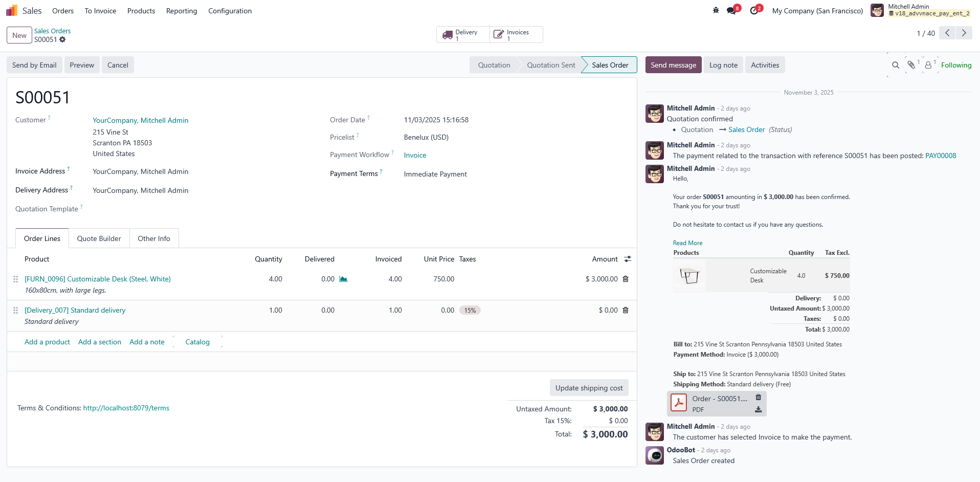The image size is (980, 482).
Task: Show followers via the person icon
Action: [927, 65]
